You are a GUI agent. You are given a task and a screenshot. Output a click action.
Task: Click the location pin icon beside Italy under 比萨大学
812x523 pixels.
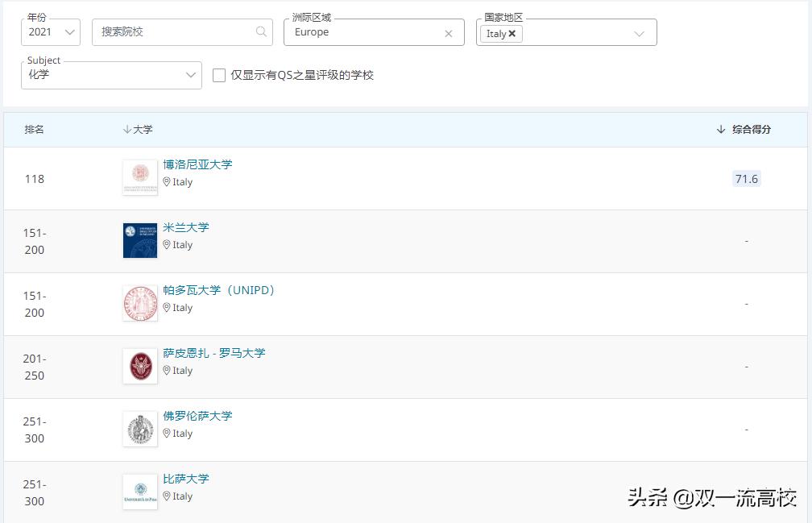coord(167,496)
